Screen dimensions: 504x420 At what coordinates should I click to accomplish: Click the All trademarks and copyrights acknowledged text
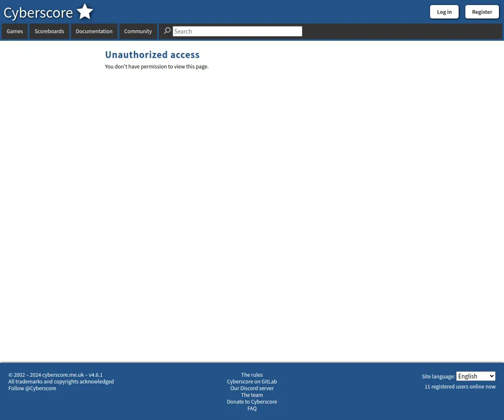point(61,381)
